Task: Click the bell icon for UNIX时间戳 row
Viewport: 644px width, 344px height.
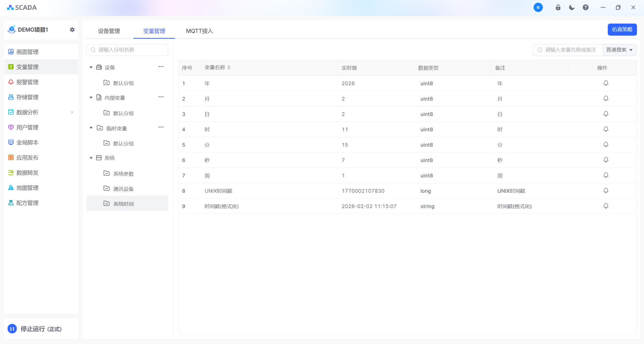Action: click(x=606, y=191)
